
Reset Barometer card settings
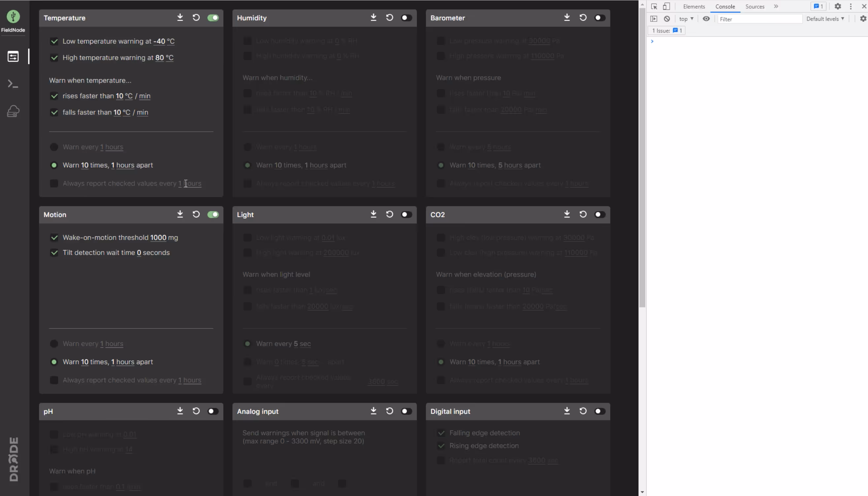pyautogui.click(x=583, y=17)
